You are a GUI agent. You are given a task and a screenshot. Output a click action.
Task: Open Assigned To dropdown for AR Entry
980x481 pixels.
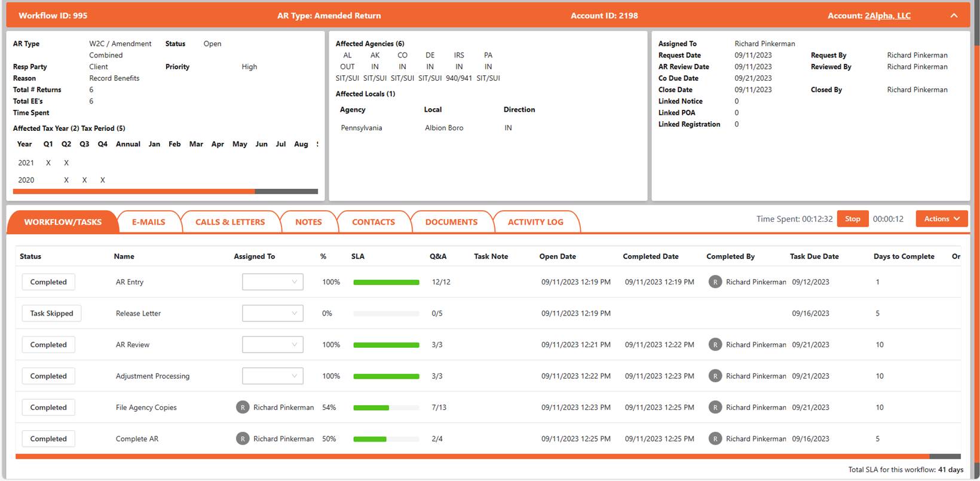click(272, 282)
